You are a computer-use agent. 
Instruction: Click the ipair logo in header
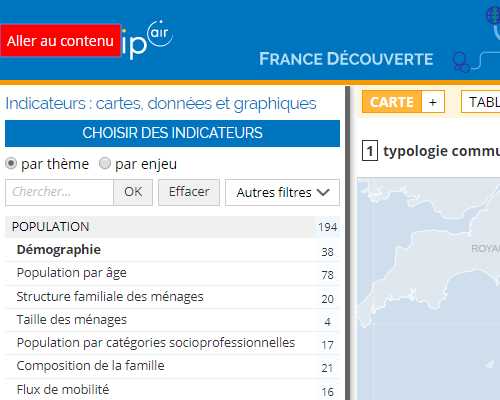point(147,40)
